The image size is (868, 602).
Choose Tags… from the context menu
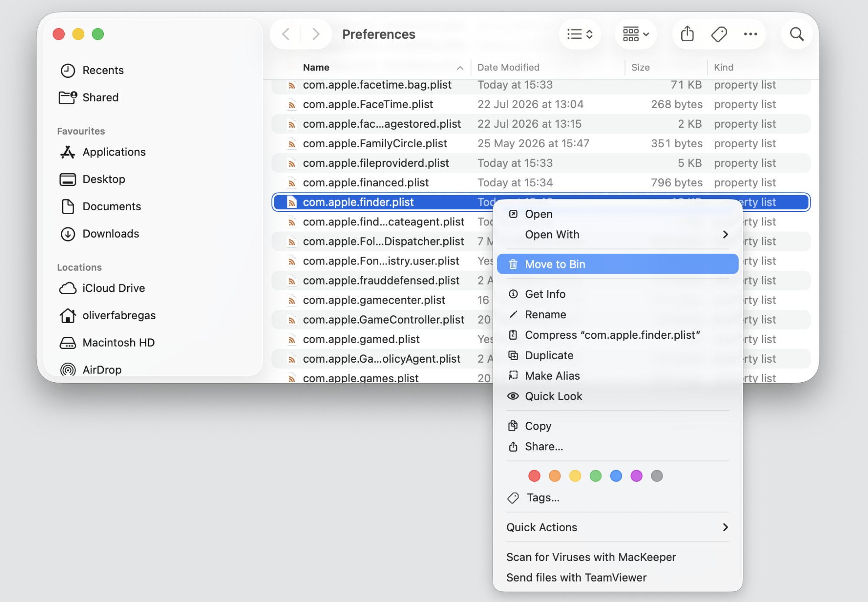(x=617, y=498)
